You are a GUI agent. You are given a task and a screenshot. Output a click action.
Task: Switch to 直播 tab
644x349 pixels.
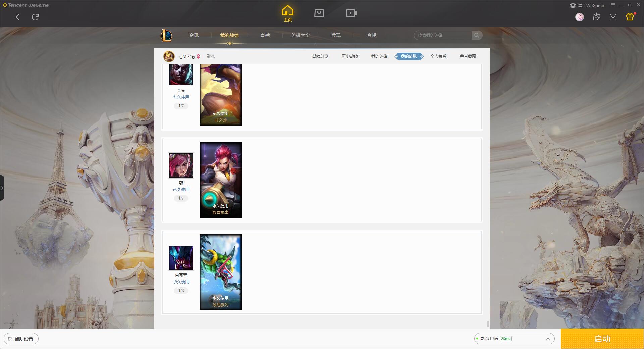click(265, 35)
